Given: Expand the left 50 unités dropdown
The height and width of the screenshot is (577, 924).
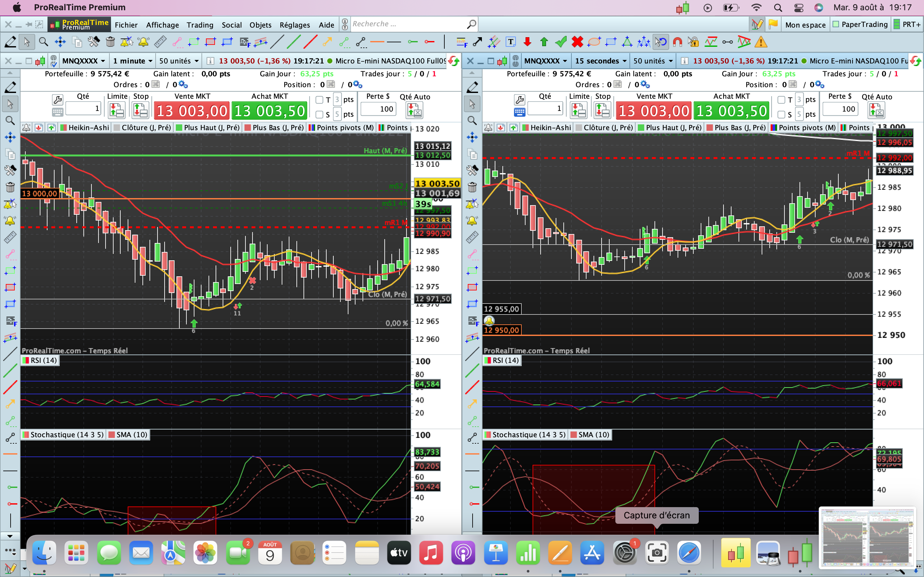Looking at the screenshot, I should pos(179,61).
